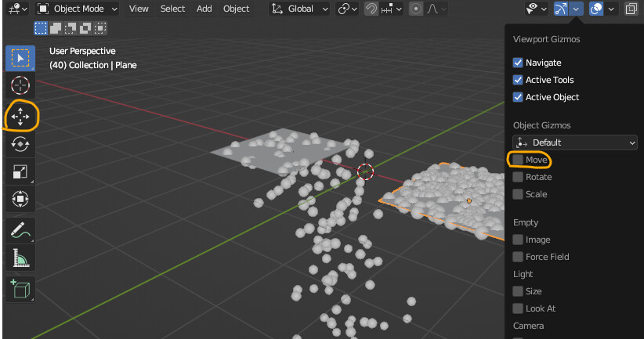Enable the Scale object gizmo checkbox
The height and width of the screenshot is (339, 644).
(518, 194)
